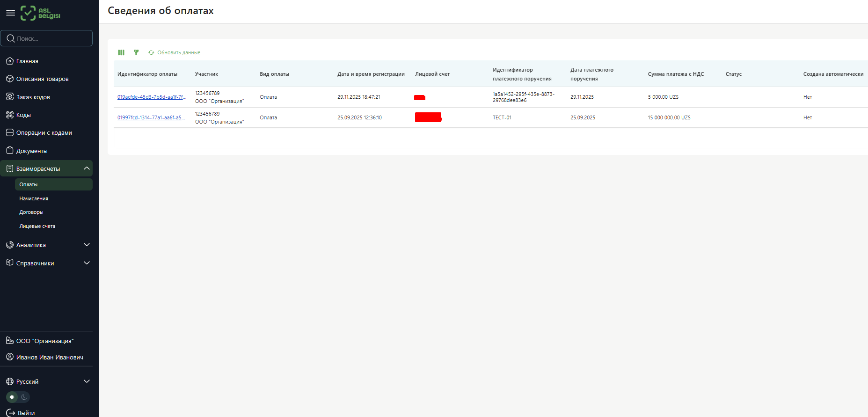Viewport: 868px width, 417px height.
Task: Click the Коды QR icon
Action: [x=10, y=115]
